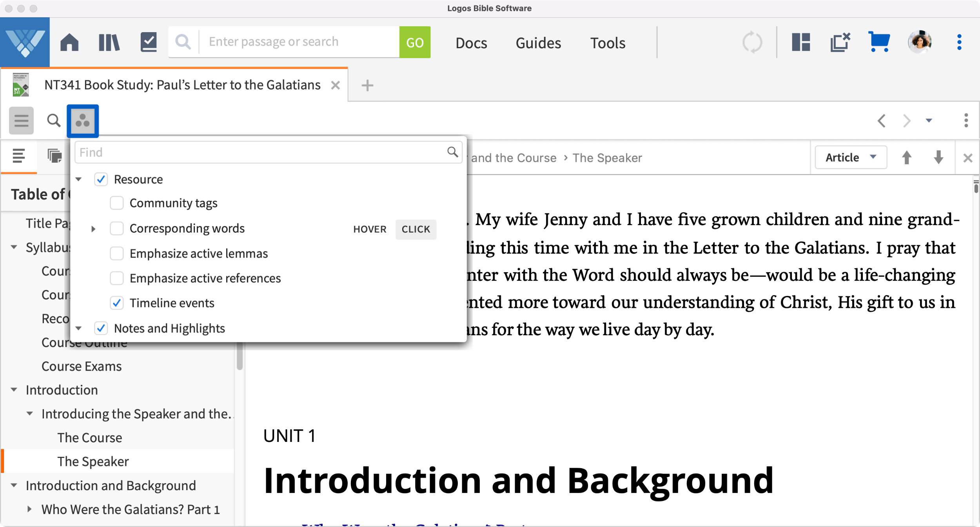The image size is (980, 527).
Task: Expand Who Were the Galatians Part 1
Action: tap(30, 509)
